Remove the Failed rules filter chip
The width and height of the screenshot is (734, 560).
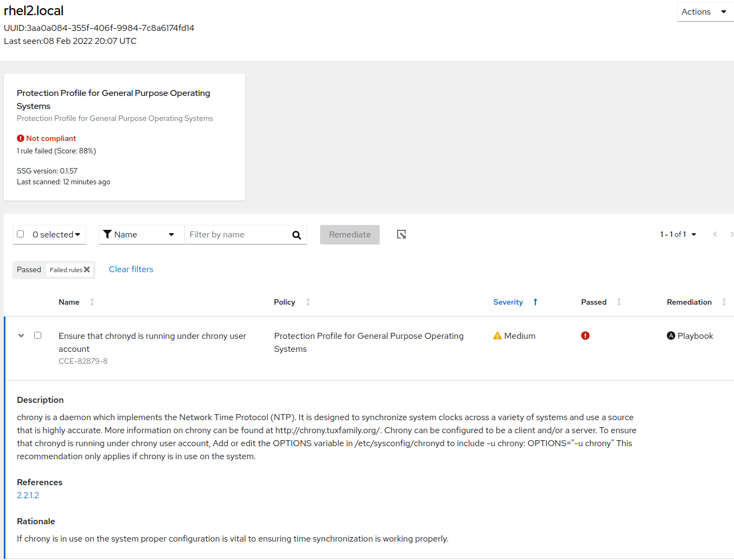coord(87,269)
